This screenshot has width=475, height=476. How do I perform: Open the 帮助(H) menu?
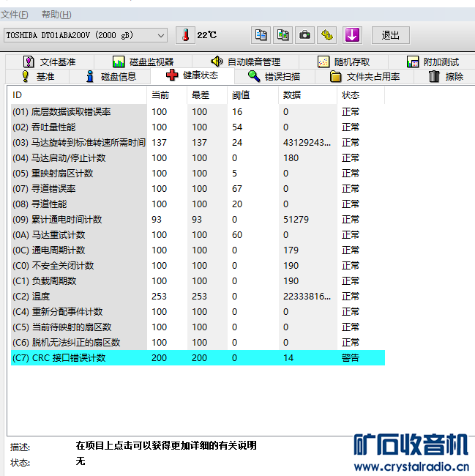(56, 14)
